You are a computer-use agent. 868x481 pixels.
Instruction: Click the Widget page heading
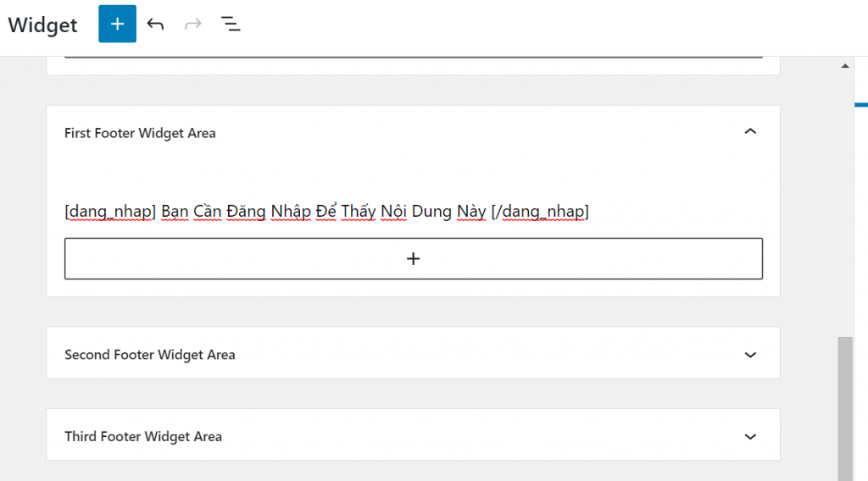pos(42,25)
